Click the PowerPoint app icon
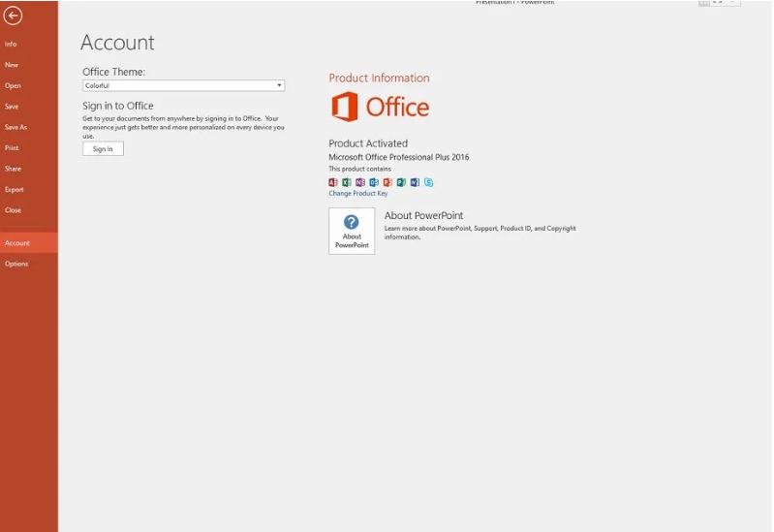The image size is (774, 532). [387, 182]
